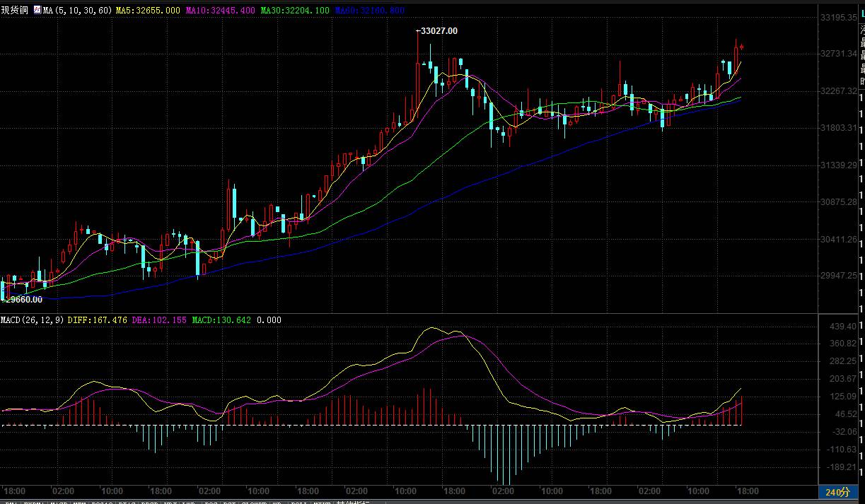Click the -189.21 MACD axis label

pyautogui.click(x=842, y=467)
